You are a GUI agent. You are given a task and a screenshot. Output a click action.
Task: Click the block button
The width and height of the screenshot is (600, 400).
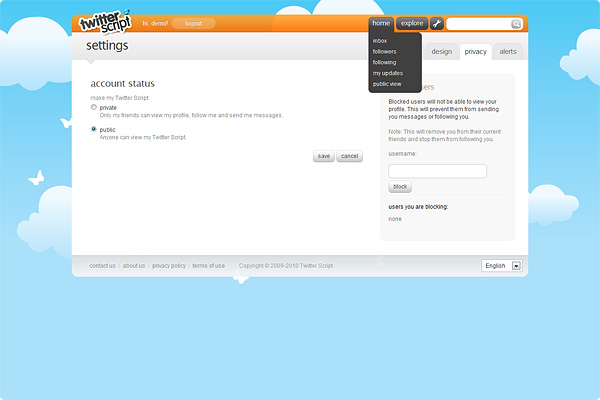click(x=400, y=187)
